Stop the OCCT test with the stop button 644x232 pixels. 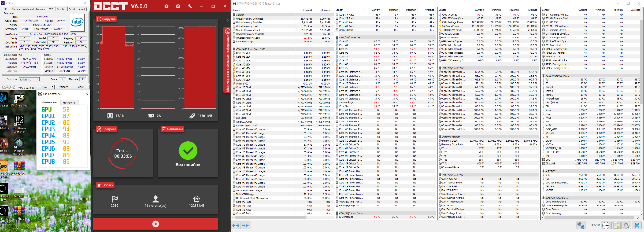155,224
